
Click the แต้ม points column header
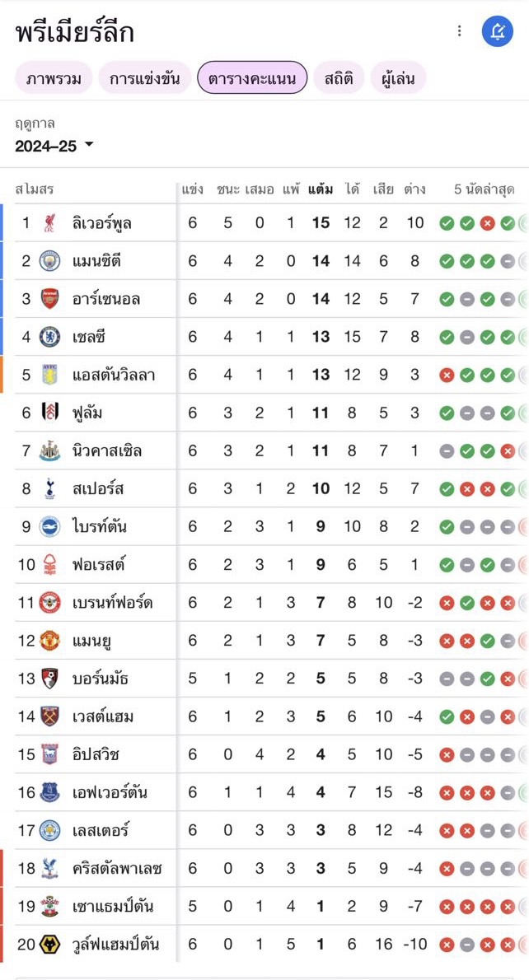tap(321, 189)
